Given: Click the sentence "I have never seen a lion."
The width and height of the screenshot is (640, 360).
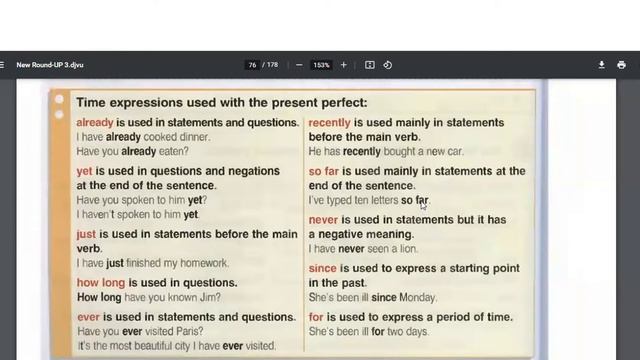Looking at the screenshot, I should point(363,249).
